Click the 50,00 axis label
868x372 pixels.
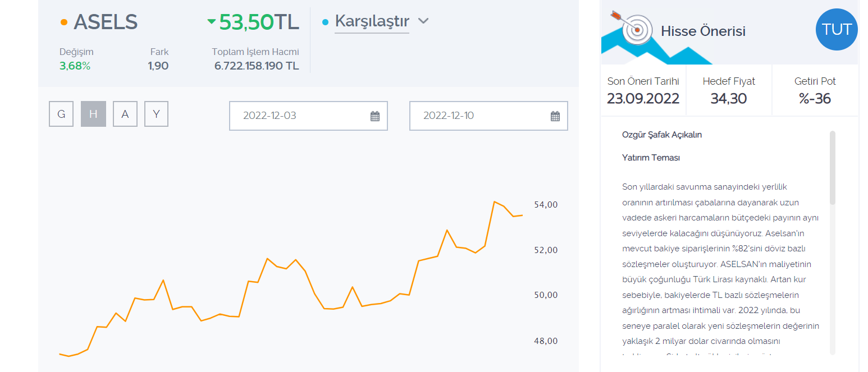click(x=546, y=295)
